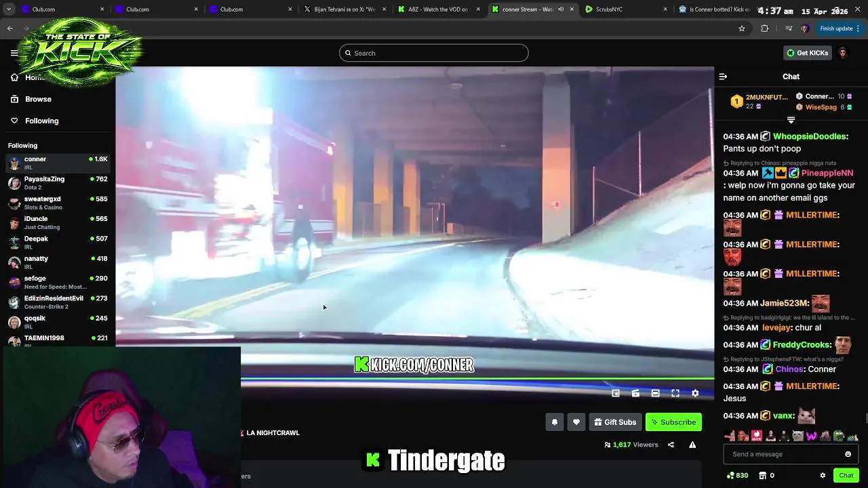The height and width of the screenshot is (488, 868).
Task: Open nanatty channel in Following list
Action: click(x=58, y=262)
